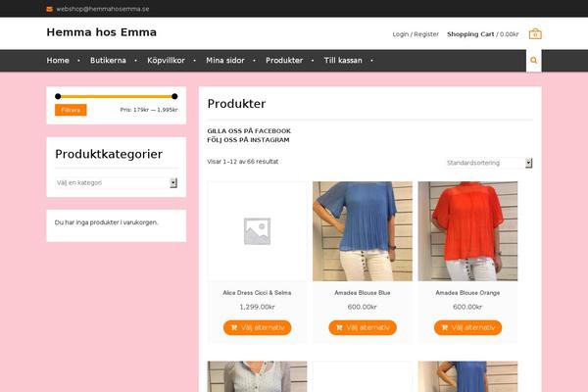Open Login / Register link
588x392 pixels.
coord(416,34)
